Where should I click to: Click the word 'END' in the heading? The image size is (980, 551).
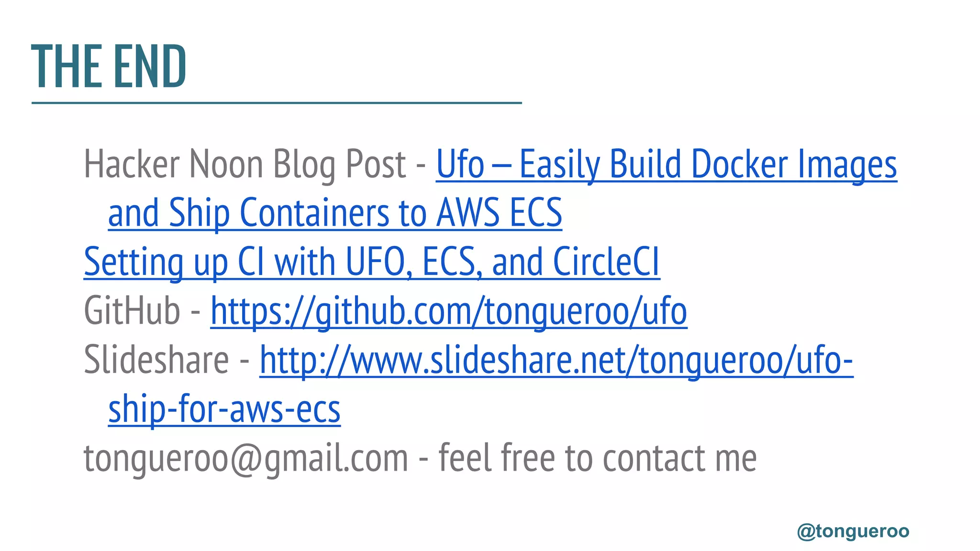point(150,66)
